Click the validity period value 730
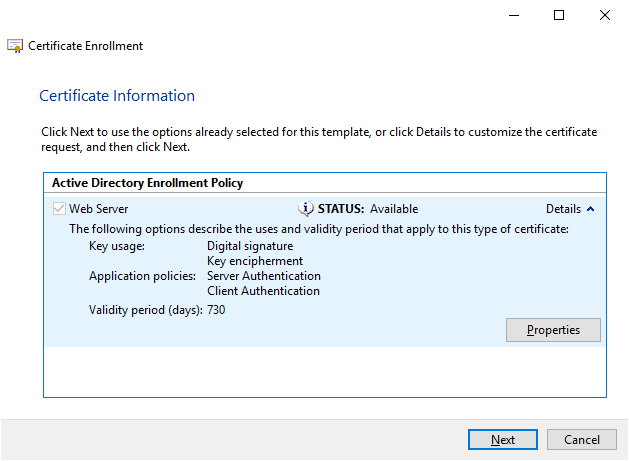 [x=216, y=310]
